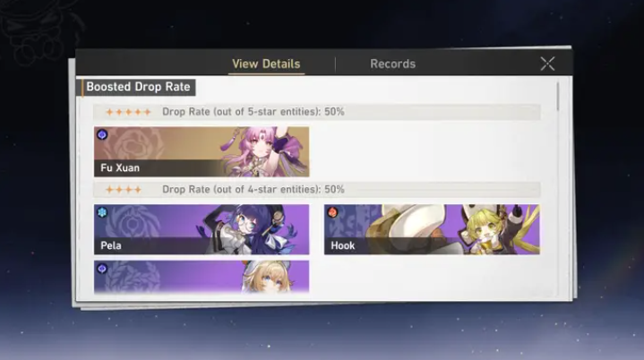
Task: Click the Hook name label
Action: [x=342, y=245]
